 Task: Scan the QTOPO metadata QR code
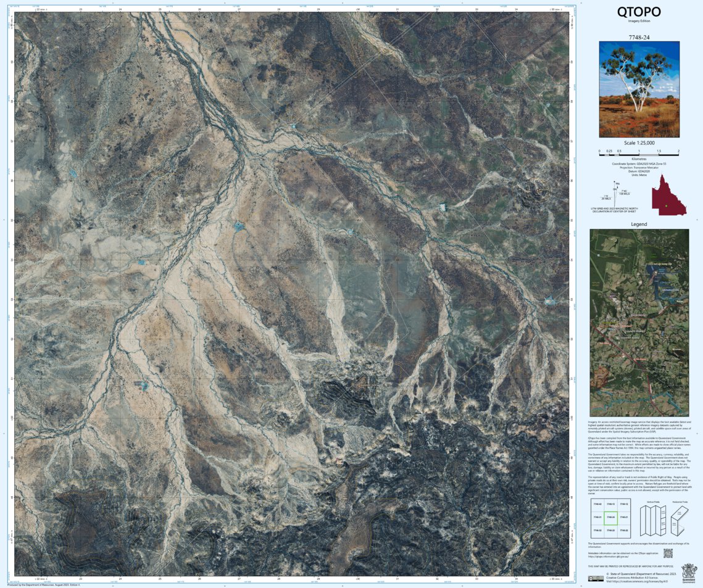click(668, 553)
